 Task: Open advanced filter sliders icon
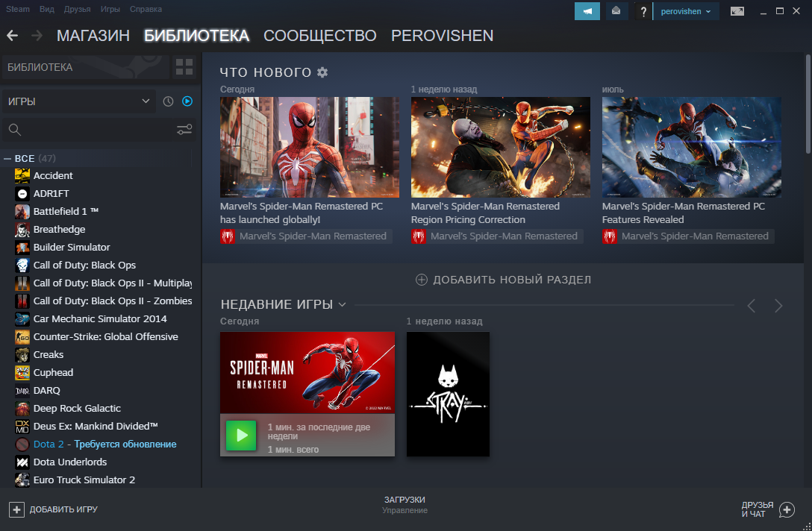[x=184, y=129]
